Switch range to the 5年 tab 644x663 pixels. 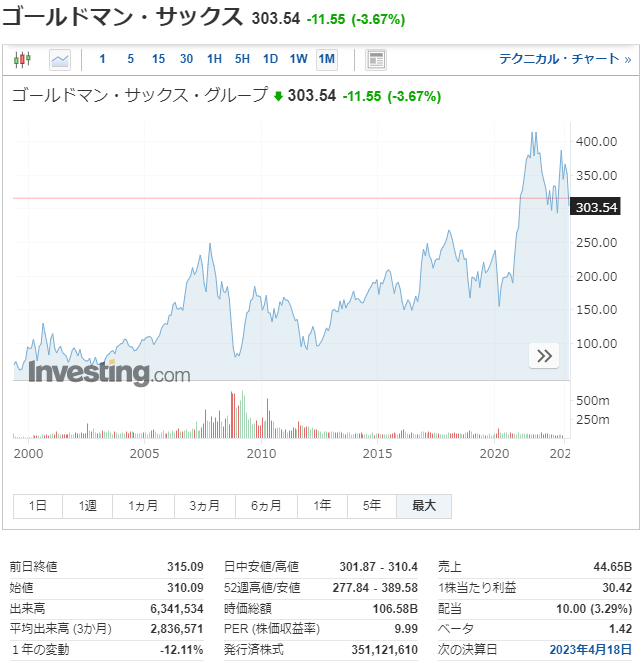[x=372, y=506]
